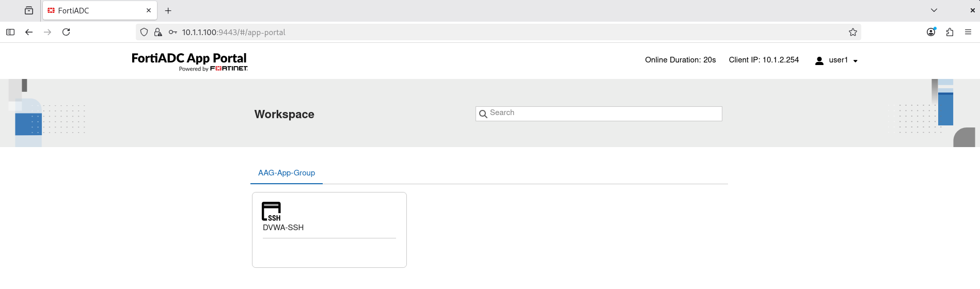Open the Firefox extensions icon
Screen dimensions: 980x289
[x=950, y=32]
